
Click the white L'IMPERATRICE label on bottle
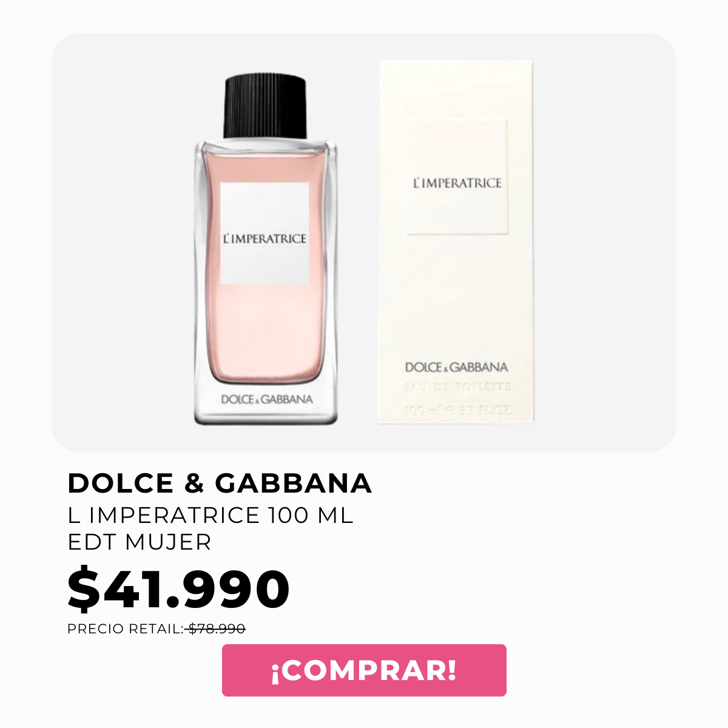[265, 234]
